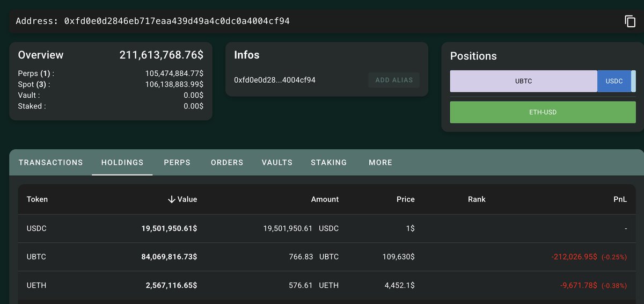Click the UBTC PnL -212,026.95$
Viewport: 644px width, 304px height.
574,257
